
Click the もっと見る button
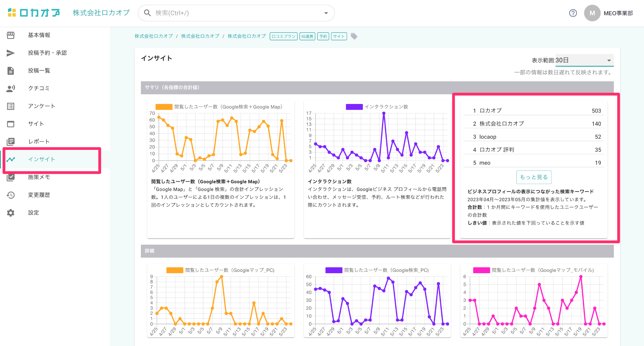(x=534, y=177)
